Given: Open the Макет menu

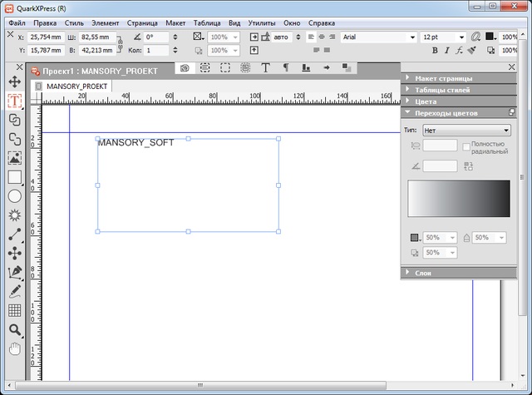Looking at the screenshot, I should click(x=175, y=22).
